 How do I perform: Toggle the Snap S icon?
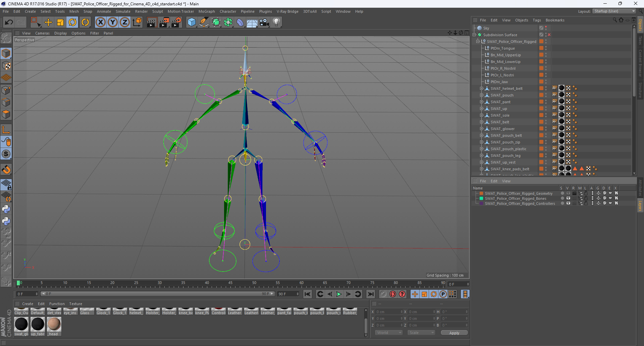(x=6, y=154)
